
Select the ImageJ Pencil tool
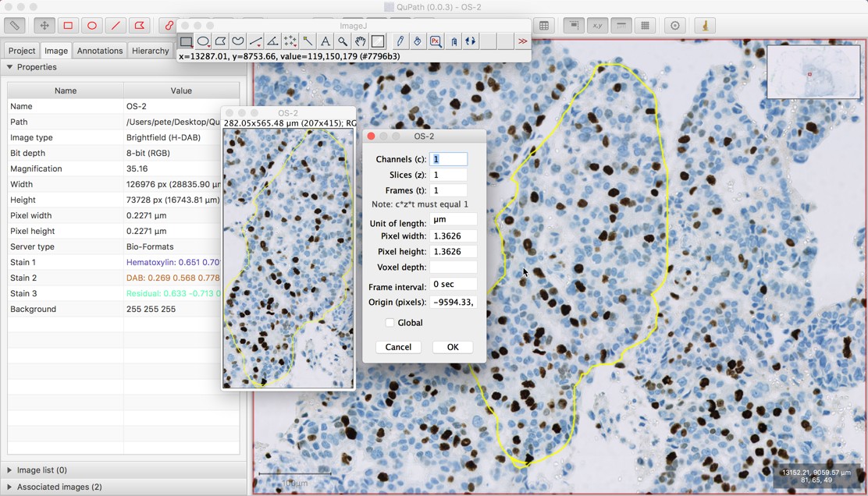[x=400, y=41]
